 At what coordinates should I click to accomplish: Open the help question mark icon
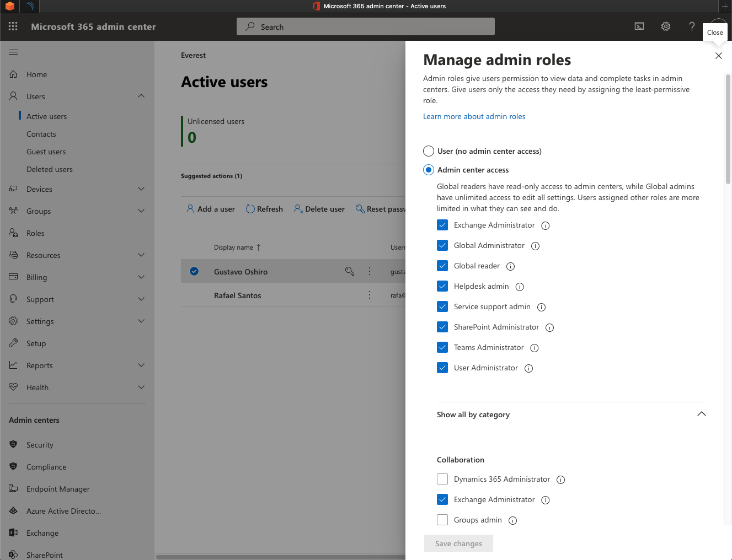click(692, 26)
